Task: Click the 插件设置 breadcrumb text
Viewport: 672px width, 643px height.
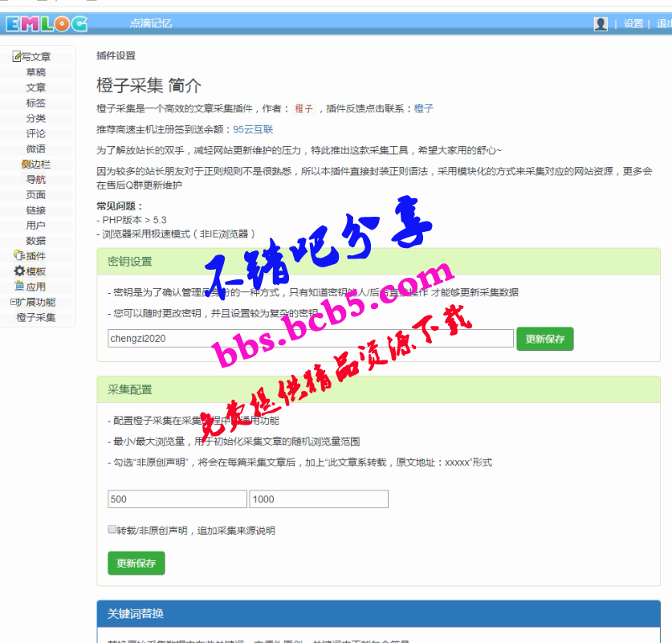Action: point(116,55)
